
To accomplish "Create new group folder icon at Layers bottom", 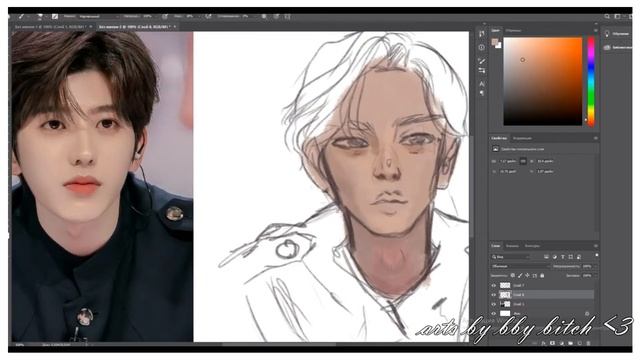I will (571, 343).
